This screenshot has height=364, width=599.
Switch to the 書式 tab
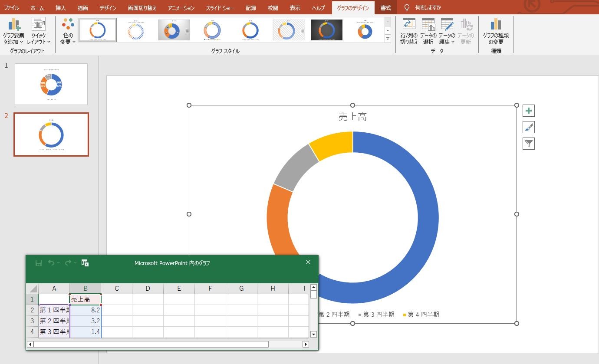[385, 8]
